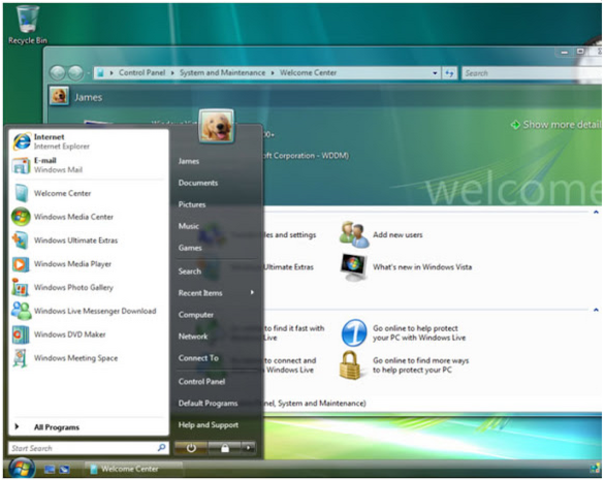The width and height of the screenshot is (605, 480).
Task: Click James user picture in Welcome Center header
Action: point(59,96)
